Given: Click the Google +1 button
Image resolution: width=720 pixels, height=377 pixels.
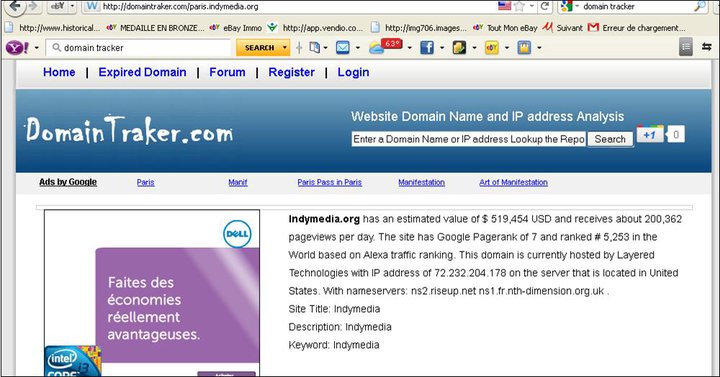Looking at the screenshot, I should (650, 134).
